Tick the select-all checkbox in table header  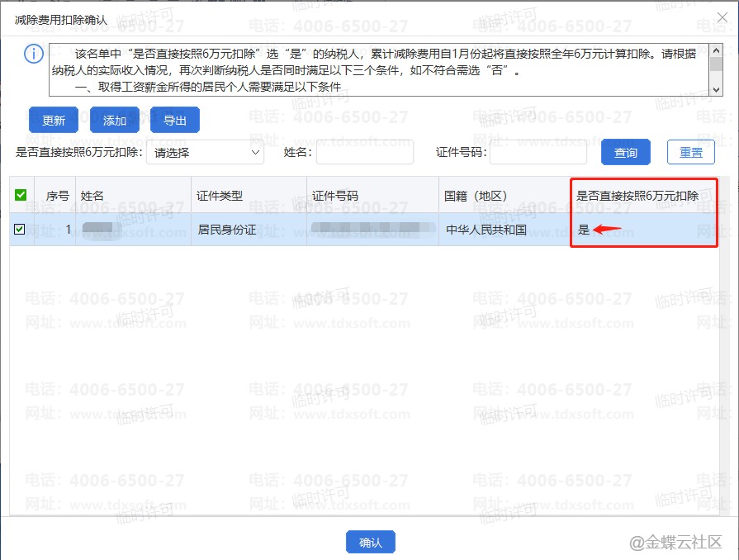click(x=21, y=196)
